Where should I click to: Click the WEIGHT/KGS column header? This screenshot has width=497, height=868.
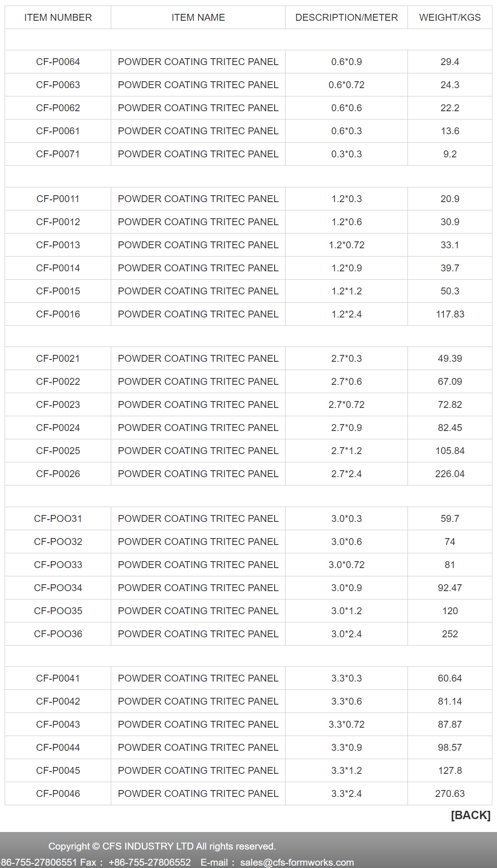click(449, 18)
